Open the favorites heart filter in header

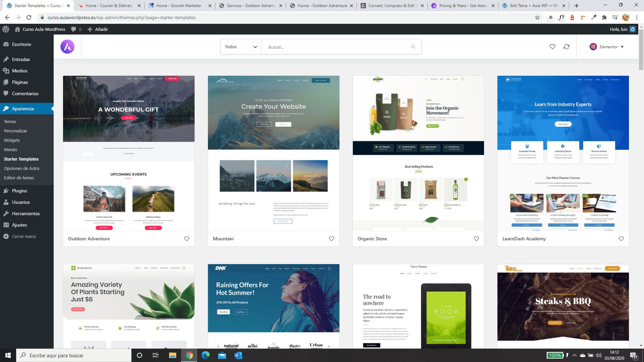(552, 47)
